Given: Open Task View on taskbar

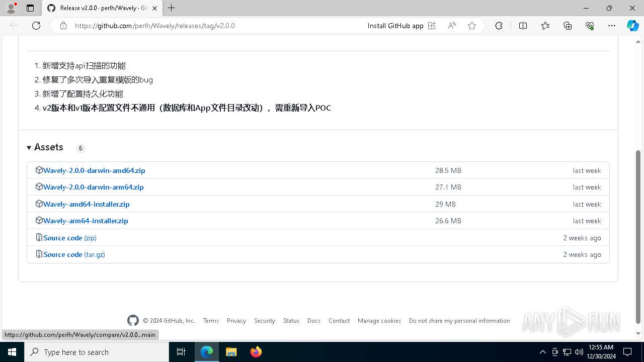Looking at the screenshot, I should 182,352.
